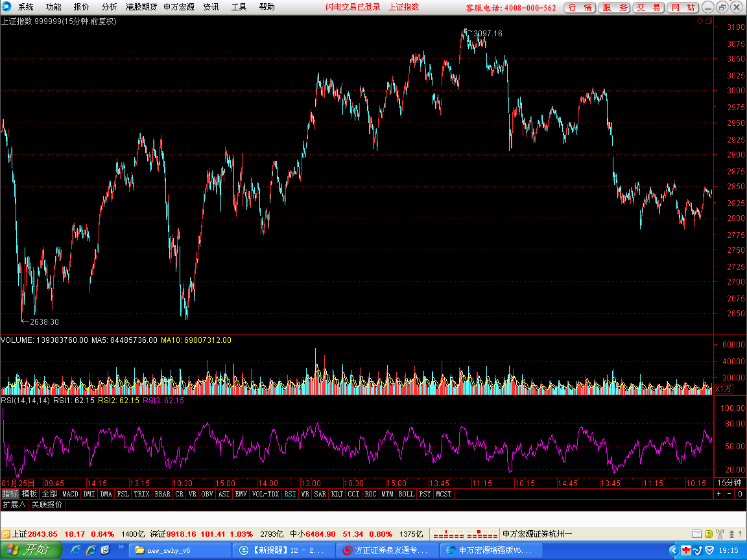Switch to the SAR indicator

pos(320,494)
